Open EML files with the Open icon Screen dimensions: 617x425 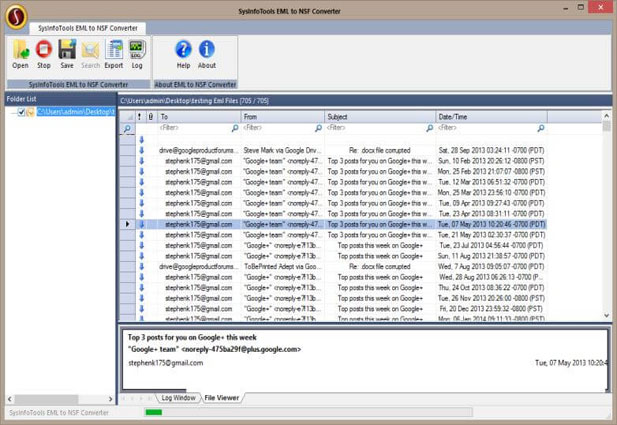(20, 54)
